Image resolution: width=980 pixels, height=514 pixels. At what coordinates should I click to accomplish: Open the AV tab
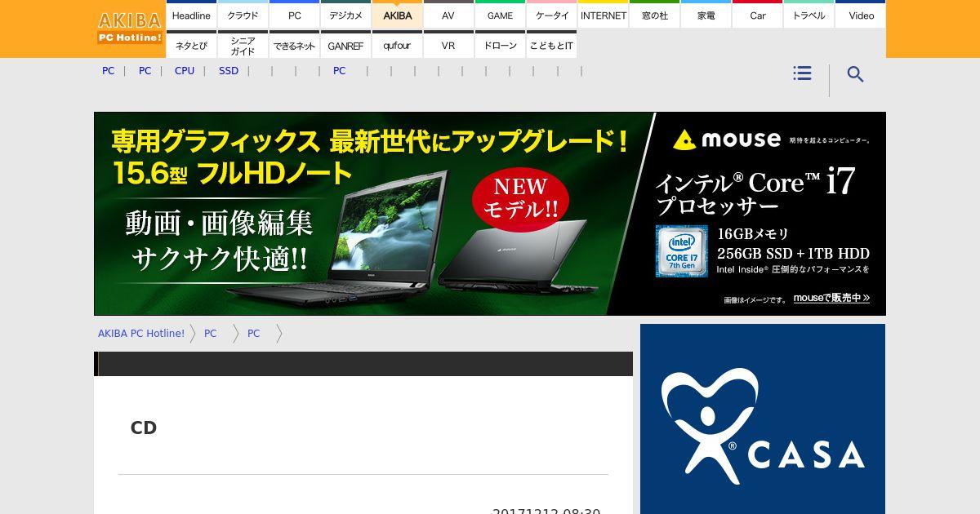click(x=448, y=16)
